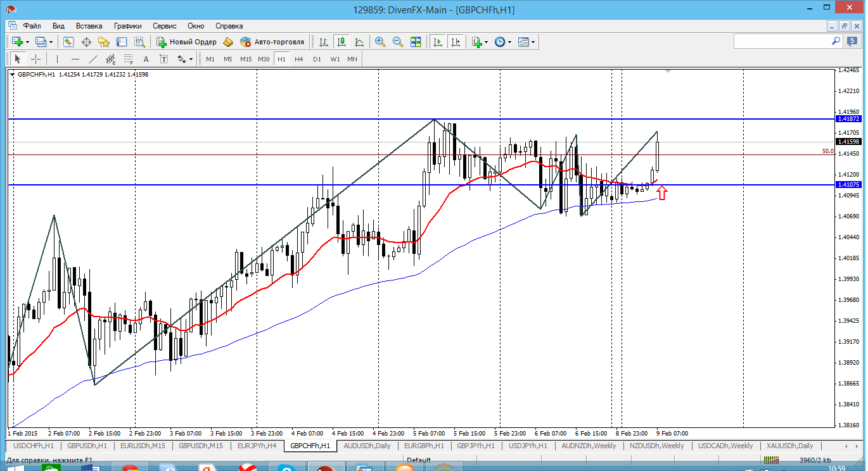Select the Trendline drawing tool
This screenshot has width=868, height=471.
(93, 59)
